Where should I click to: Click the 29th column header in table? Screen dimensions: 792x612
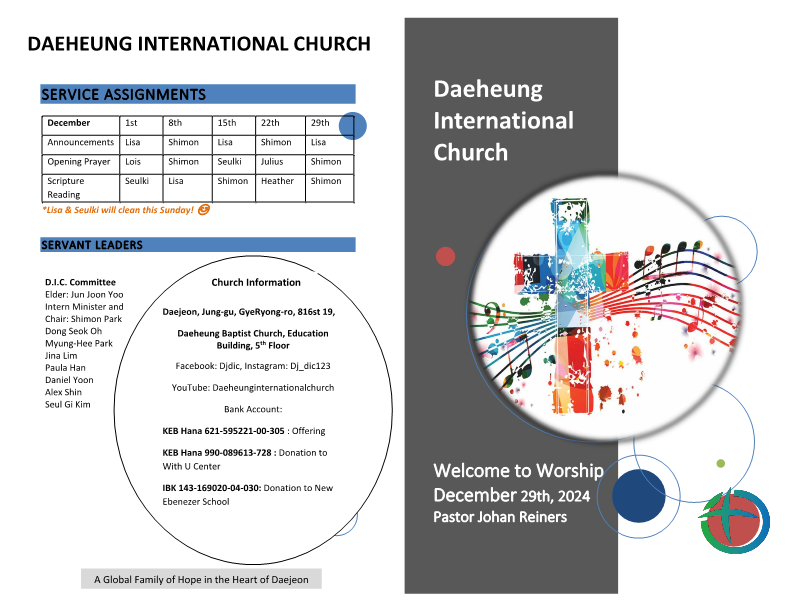tap(320, 123)
